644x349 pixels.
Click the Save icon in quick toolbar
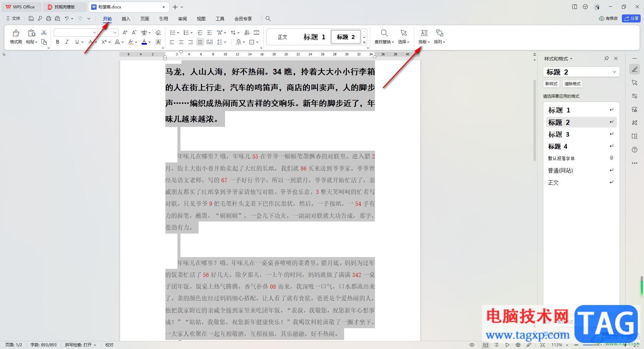[31, 18]
